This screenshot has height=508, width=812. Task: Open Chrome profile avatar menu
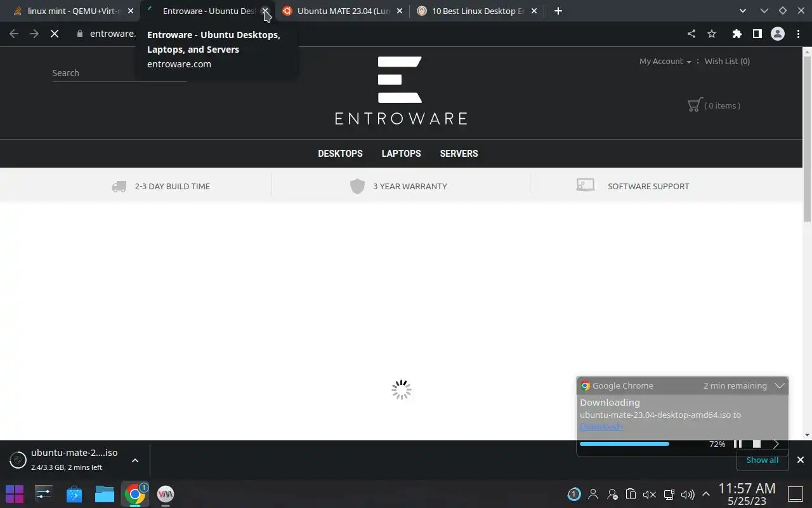pos(778,34)
